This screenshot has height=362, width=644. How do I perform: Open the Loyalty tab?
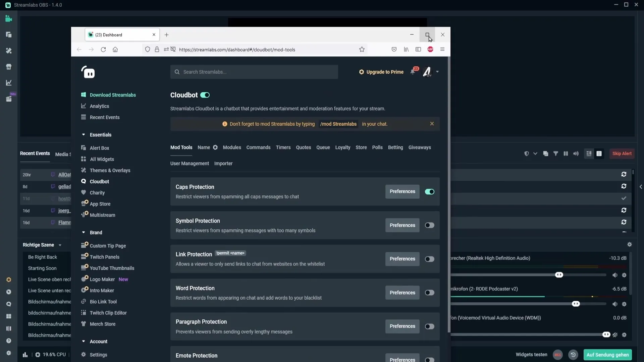tap(342, 147)
